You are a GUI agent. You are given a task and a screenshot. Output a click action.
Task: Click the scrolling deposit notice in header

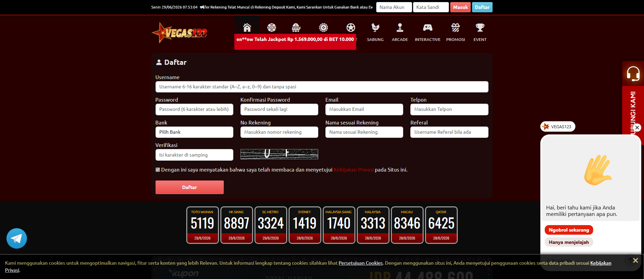pyautogui.click(x=286, y=7)
